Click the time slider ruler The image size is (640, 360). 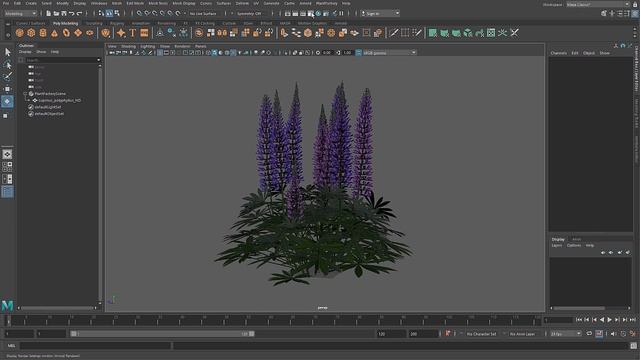[x=273, y=320]
